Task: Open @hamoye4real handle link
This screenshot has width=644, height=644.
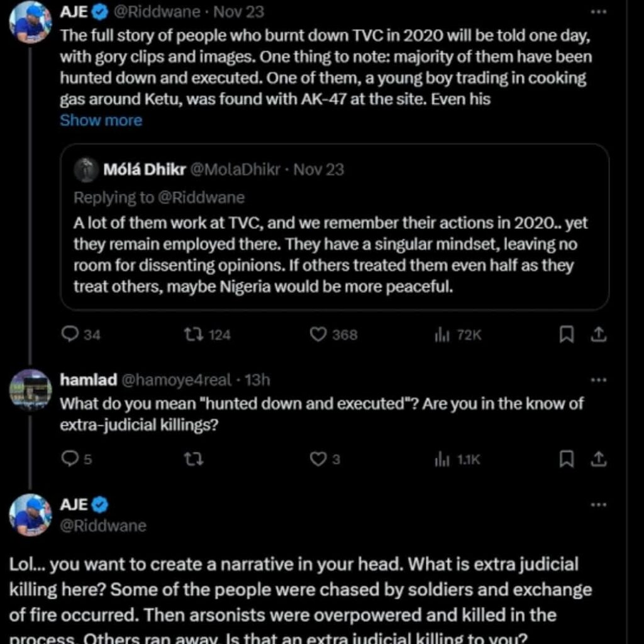Action: pyautogui.click(x=179, y=380)
